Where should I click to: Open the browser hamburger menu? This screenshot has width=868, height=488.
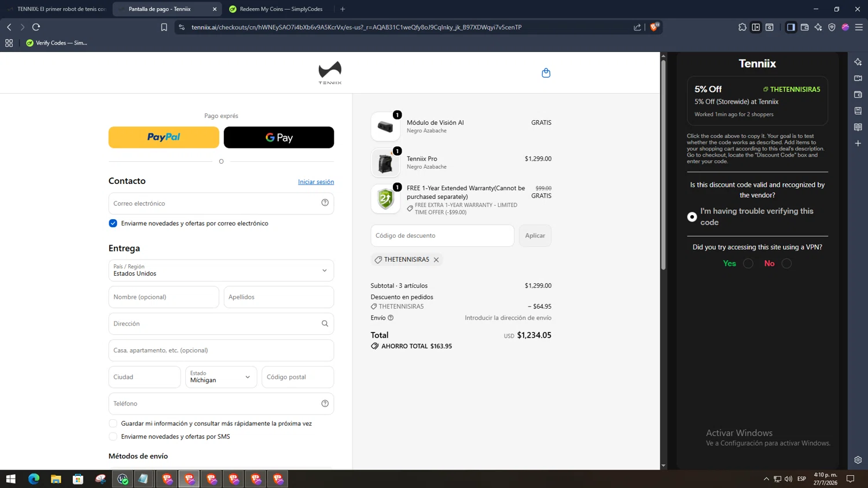coord(859,27)
